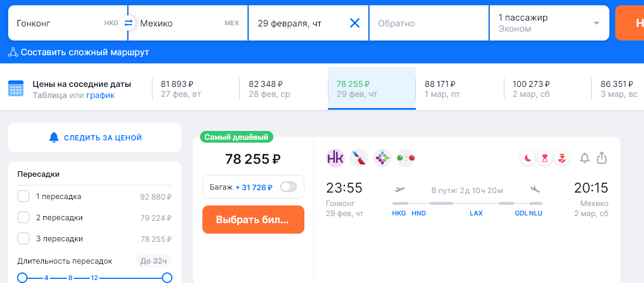This screenshot has height=283, width=644.
Task: Click the calendar icon for neighboring dates
Action: (x=16, y=89)
